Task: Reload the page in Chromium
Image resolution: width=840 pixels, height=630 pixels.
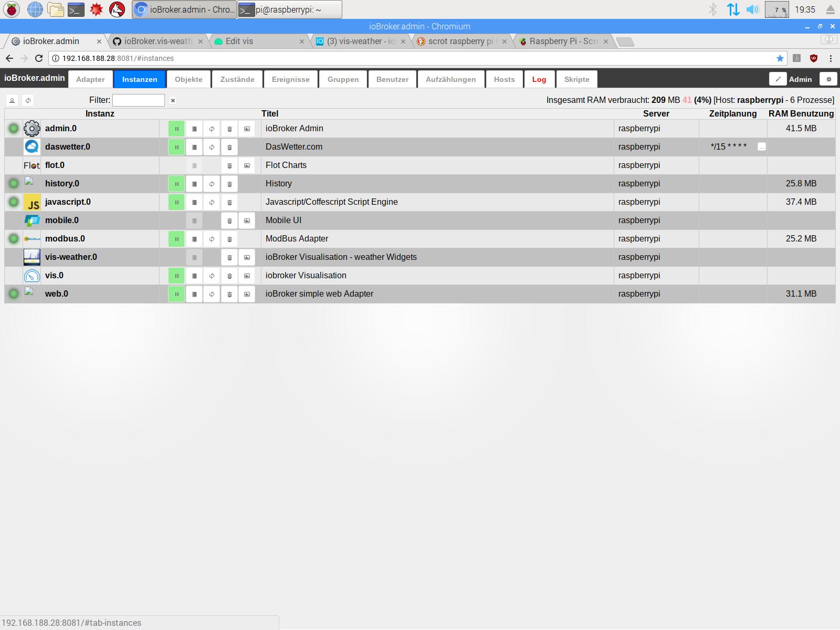Action: point(39,58)
